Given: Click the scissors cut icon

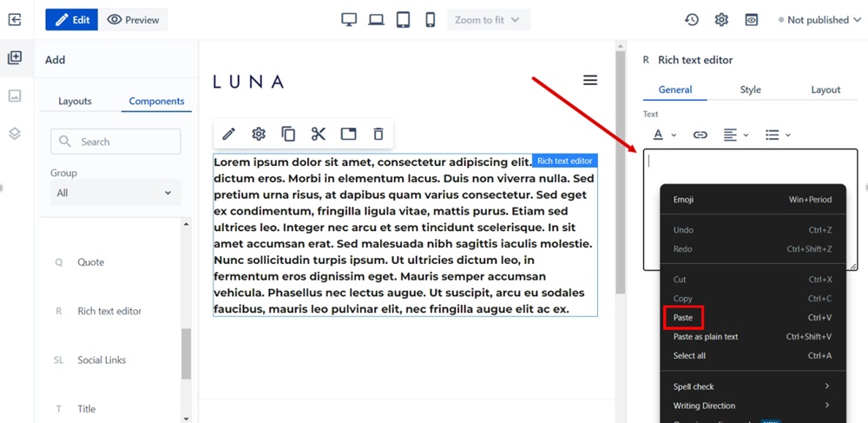Looking at the screenshot, I should point(319,134).
